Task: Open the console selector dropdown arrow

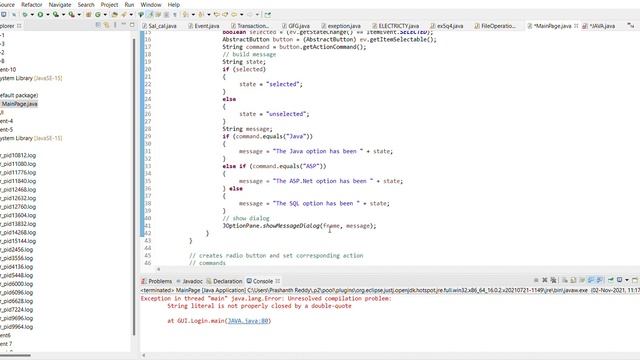Action: click(x=627, y=280)
